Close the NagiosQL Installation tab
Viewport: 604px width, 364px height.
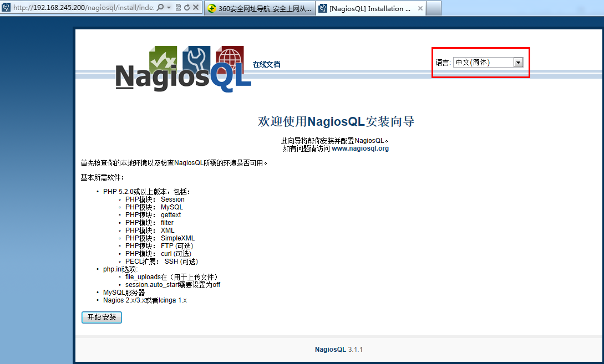click(420, 8)
